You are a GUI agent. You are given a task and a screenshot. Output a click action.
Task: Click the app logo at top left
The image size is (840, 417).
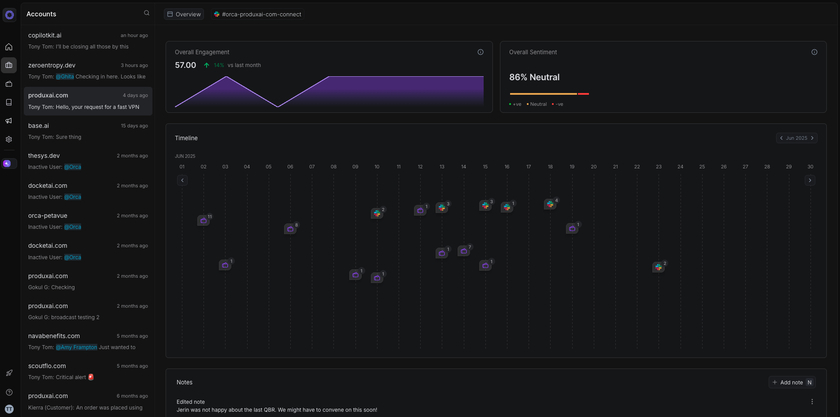pyautogui.click(x=9, y=14)
